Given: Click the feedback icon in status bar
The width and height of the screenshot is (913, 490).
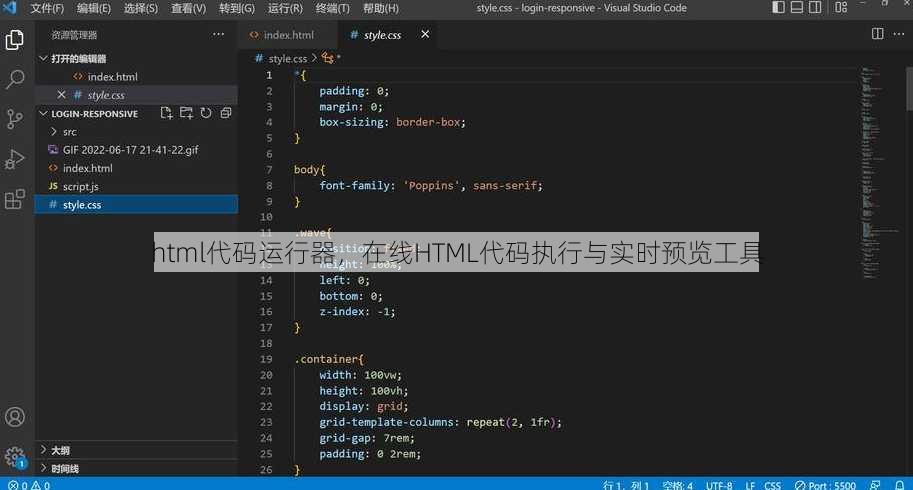Looking at the screenshot, I should (x=875, y=485).
